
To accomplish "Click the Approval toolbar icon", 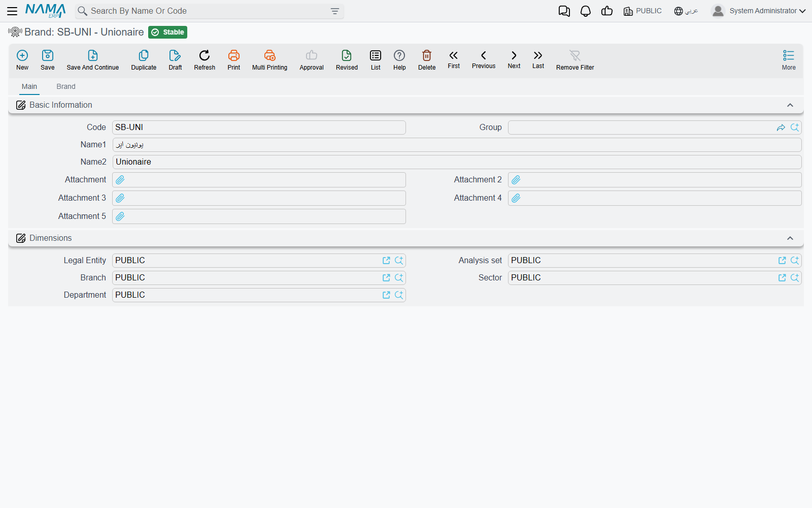I will [x=312, y=60].
